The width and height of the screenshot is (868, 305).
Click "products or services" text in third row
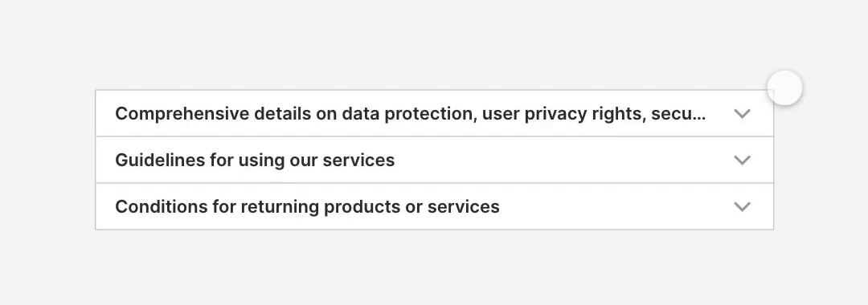coord(411,206)
